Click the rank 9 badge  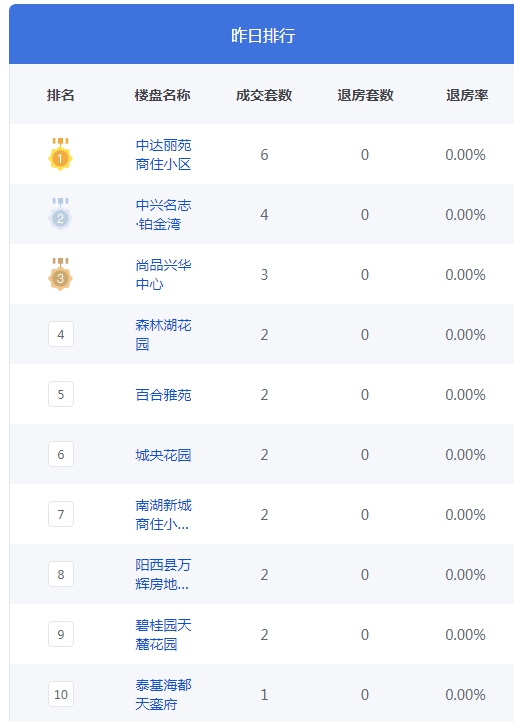pyautogui.click(x=61, y=635)
